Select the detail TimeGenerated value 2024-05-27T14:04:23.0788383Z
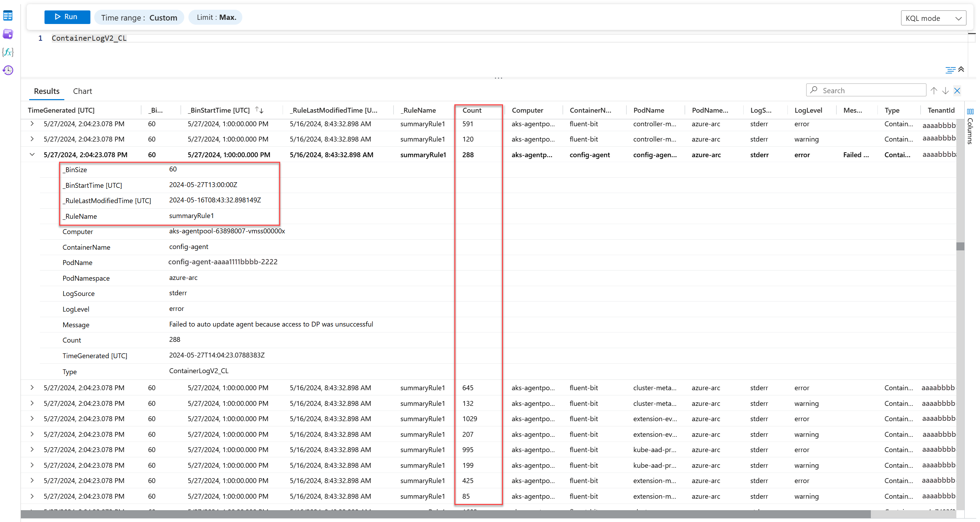This screenshot has height=522, width=980. [x=217, y=355]
